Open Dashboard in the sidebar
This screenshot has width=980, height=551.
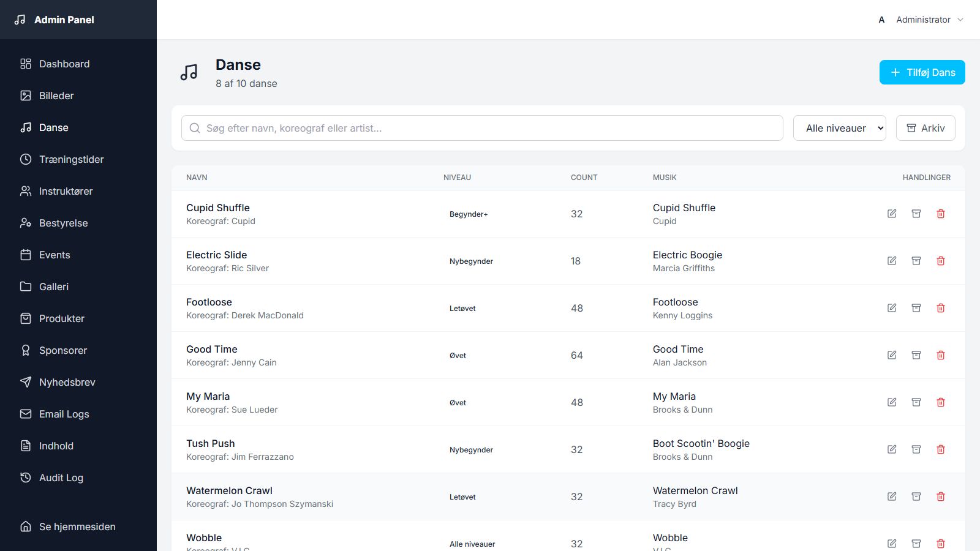pyautogui.click(x=78, y=64)
